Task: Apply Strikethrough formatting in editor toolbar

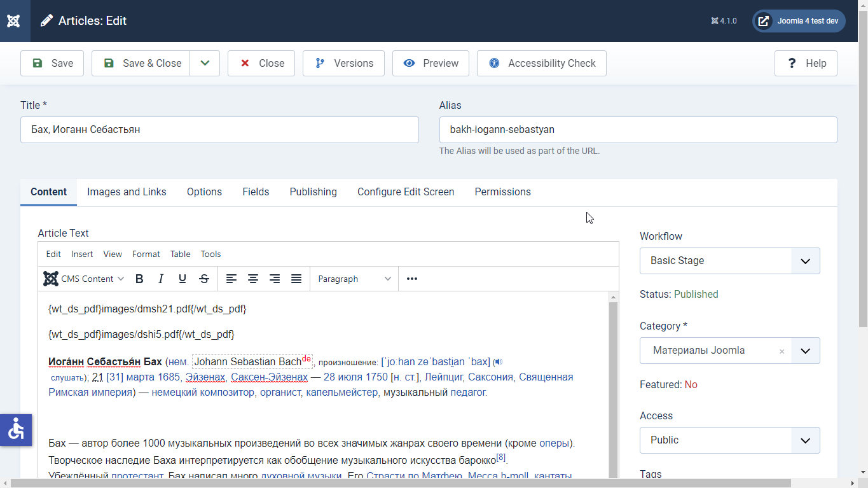Action: click(x=204, y=279)
